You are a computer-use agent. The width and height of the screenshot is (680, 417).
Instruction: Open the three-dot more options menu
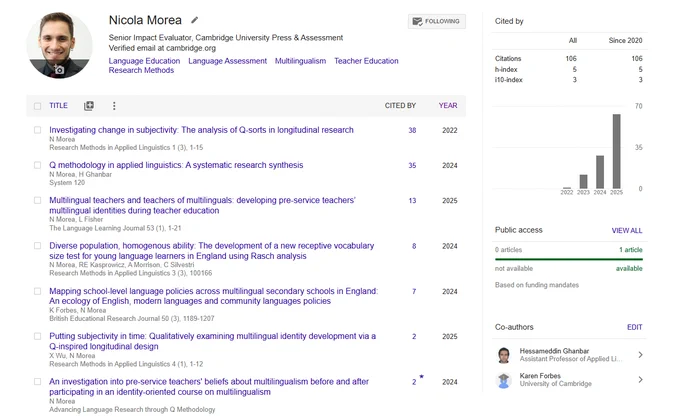114,106
